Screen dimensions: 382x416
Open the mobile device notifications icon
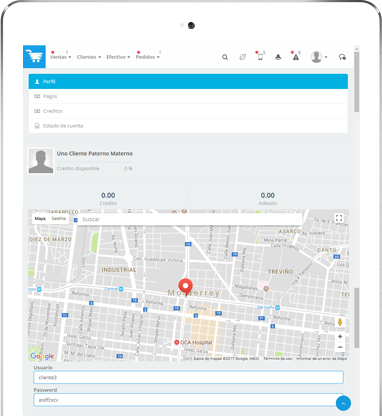coord(260,57)
